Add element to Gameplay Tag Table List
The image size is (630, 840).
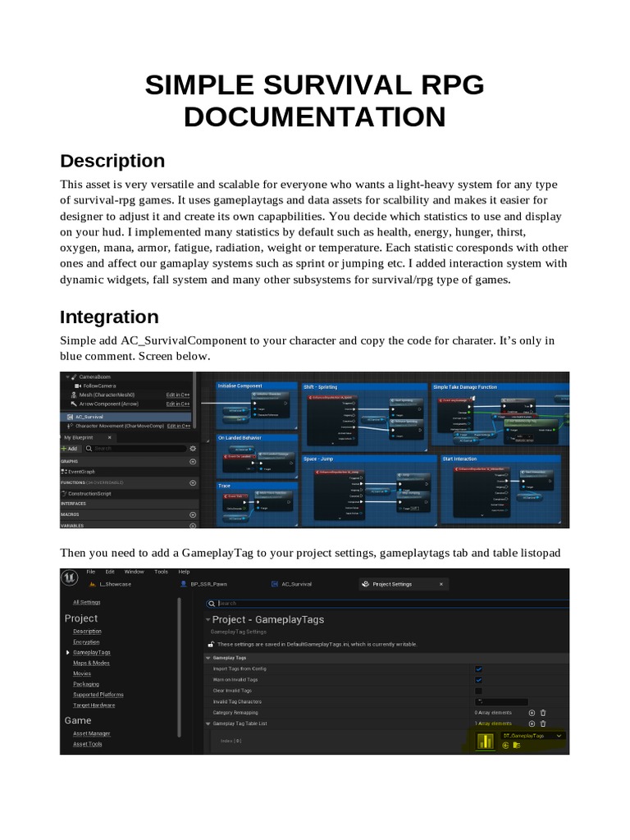(532, 724)
